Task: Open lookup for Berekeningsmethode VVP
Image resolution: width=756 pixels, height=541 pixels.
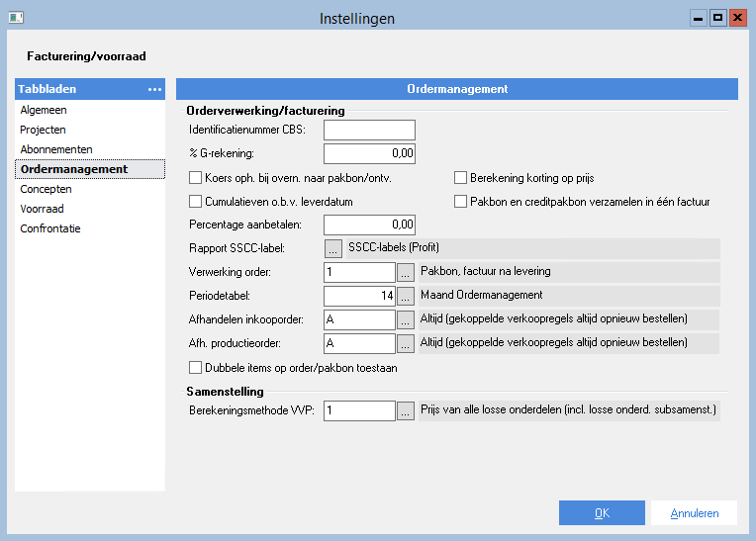Action: pyautogui.click(x=406, y=410)
